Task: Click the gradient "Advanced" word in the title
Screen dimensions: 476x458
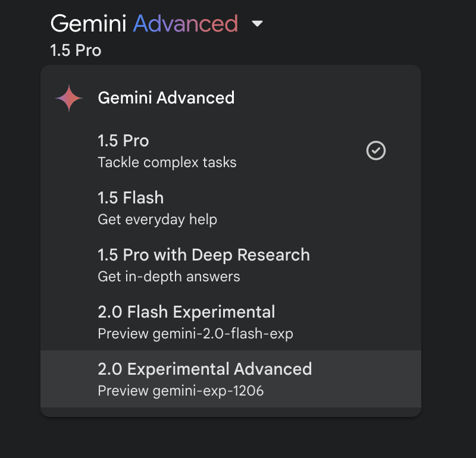Action: (185, 24)
